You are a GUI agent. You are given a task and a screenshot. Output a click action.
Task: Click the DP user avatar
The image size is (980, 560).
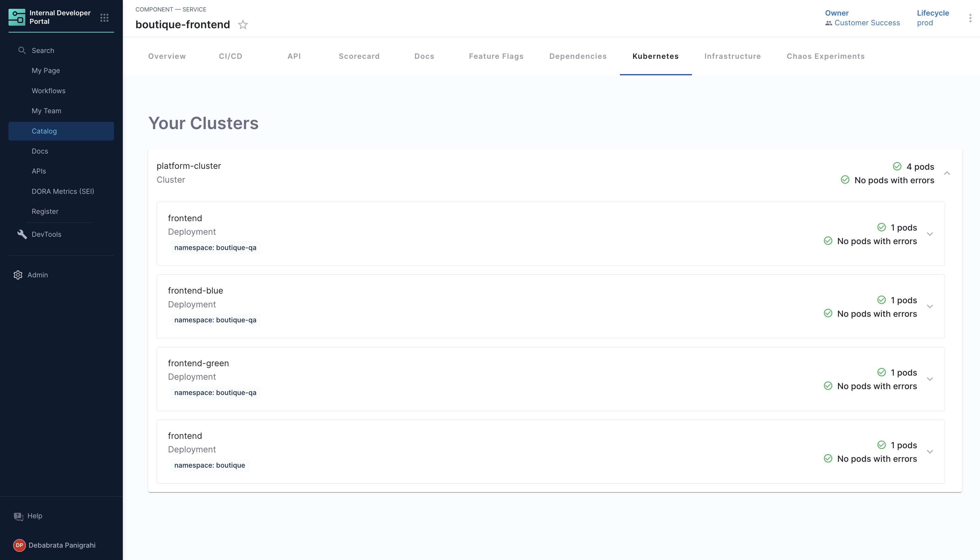pos(19,545)
